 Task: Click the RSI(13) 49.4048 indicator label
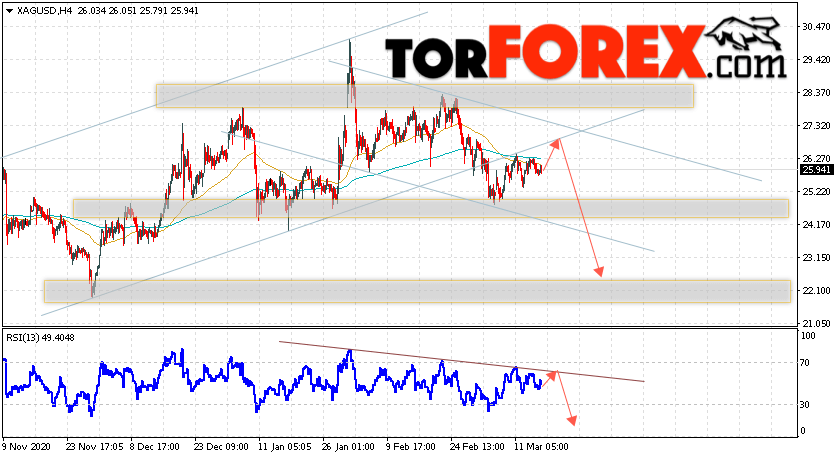[40, 338]
